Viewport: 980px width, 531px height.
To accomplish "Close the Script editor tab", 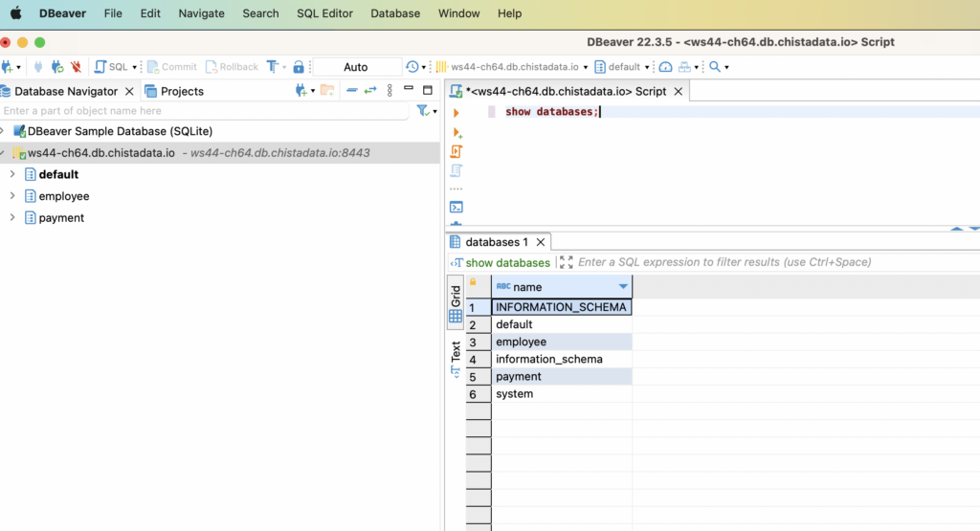I will pos(679,91).
